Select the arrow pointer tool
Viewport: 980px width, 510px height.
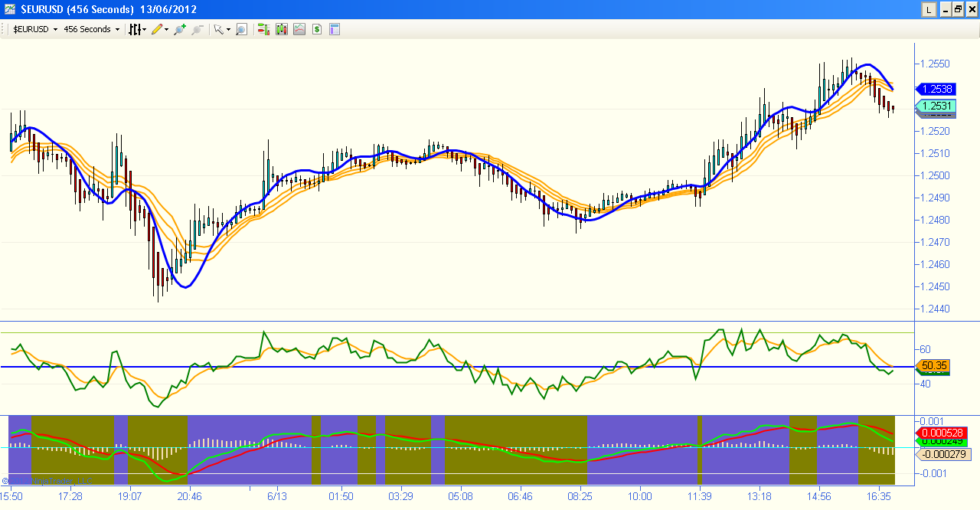pos(218,29)
